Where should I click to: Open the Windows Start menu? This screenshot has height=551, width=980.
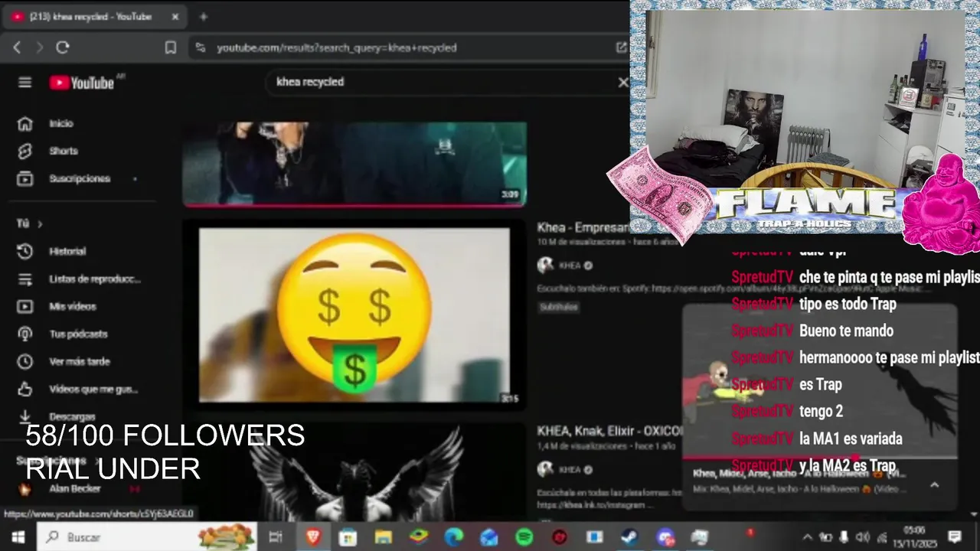tap(18, 537)
